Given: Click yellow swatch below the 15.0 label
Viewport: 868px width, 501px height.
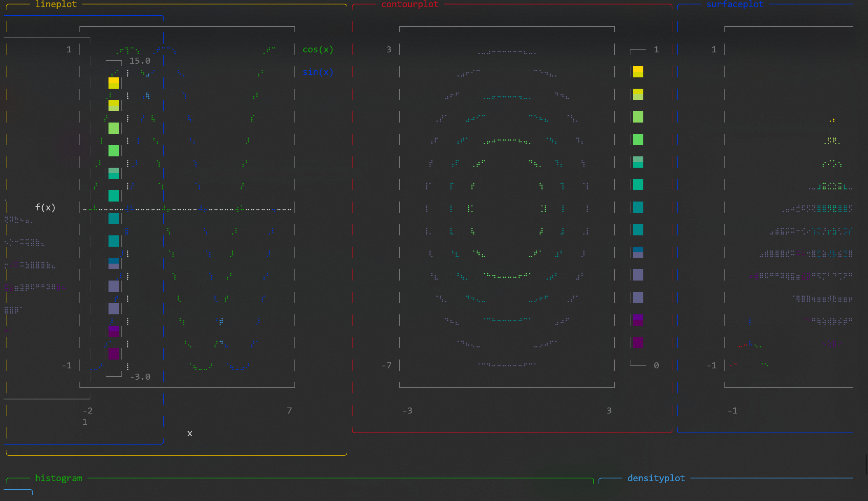Looking at the screenshot, I should click(114, 83).
